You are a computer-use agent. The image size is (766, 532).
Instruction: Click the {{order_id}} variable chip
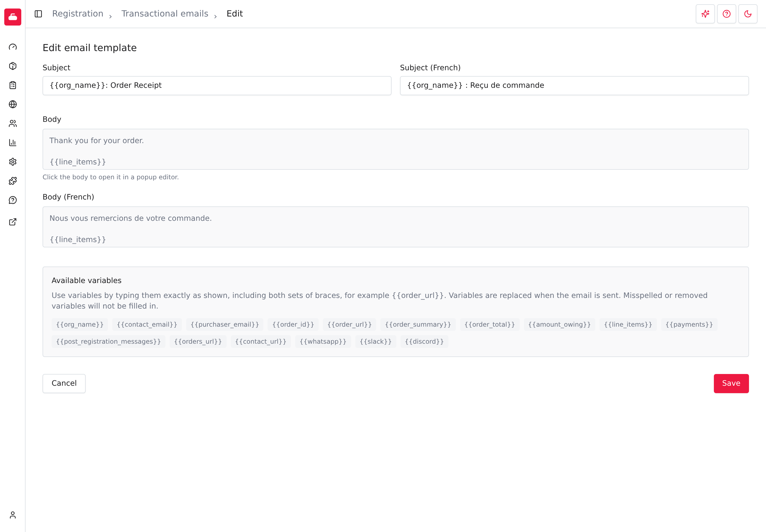click(293, 324)
